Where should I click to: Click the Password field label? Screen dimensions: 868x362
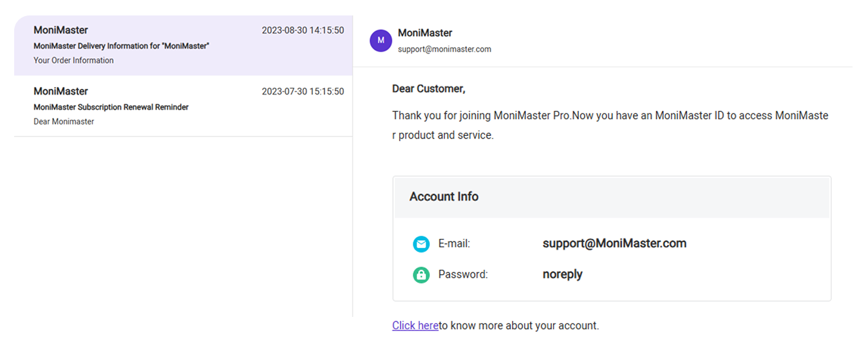tap(463, 274)
